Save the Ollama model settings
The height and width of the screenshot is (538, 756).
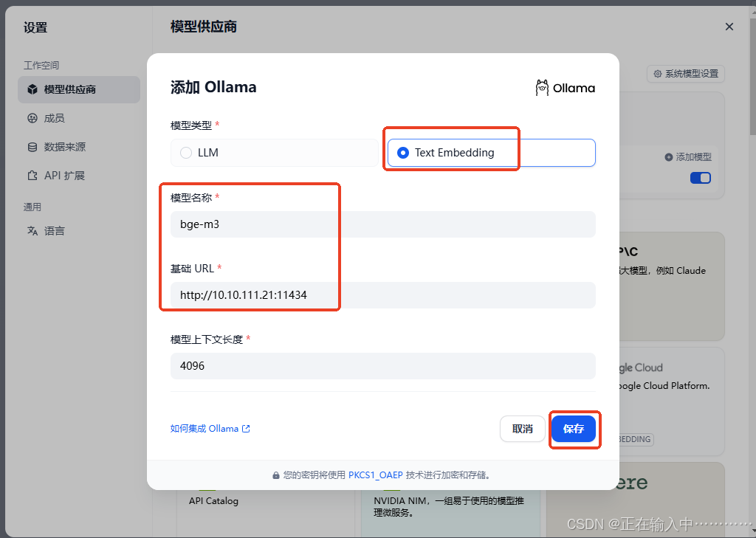click(573, 429)
